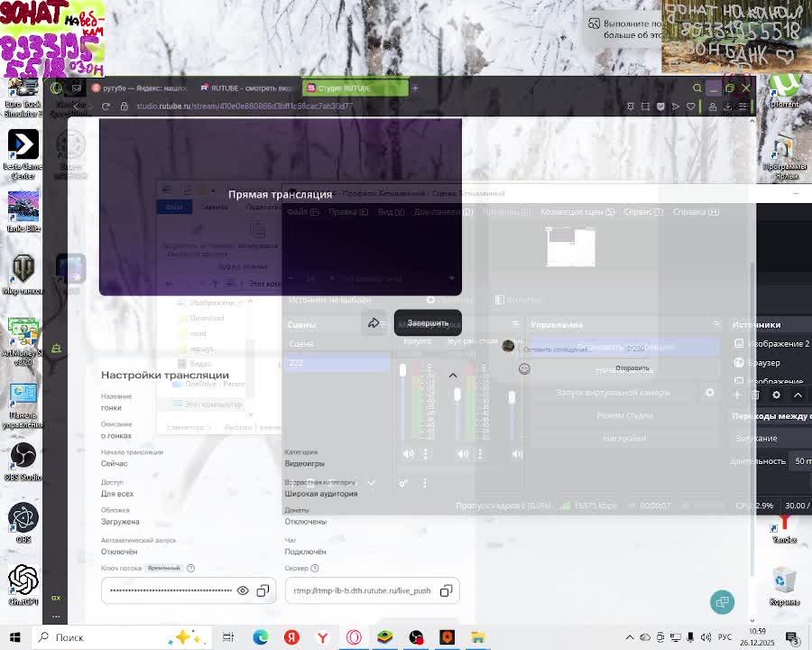Open Справка menu in OBS

pyautogui.click(x=696, y=212)
